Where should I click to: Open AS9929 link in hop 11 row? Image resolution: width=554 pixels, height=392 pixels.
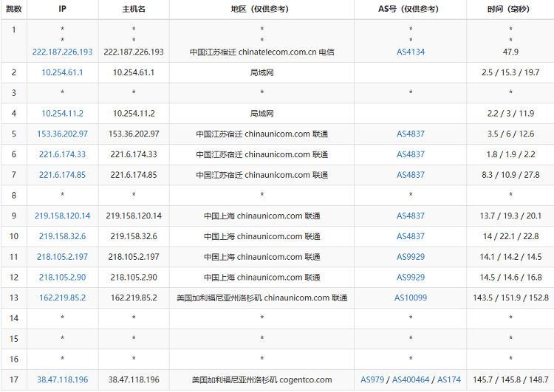411,257
